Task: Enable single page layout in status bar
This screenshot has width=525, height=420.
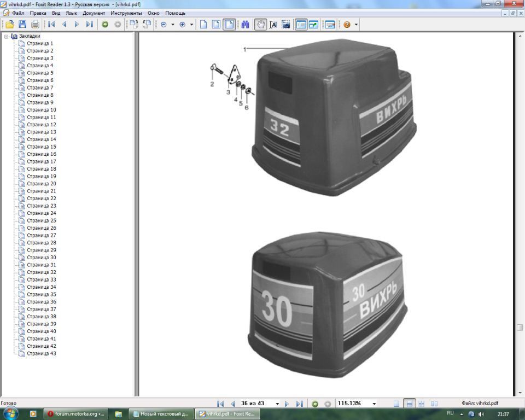Action: pos(396,404)
